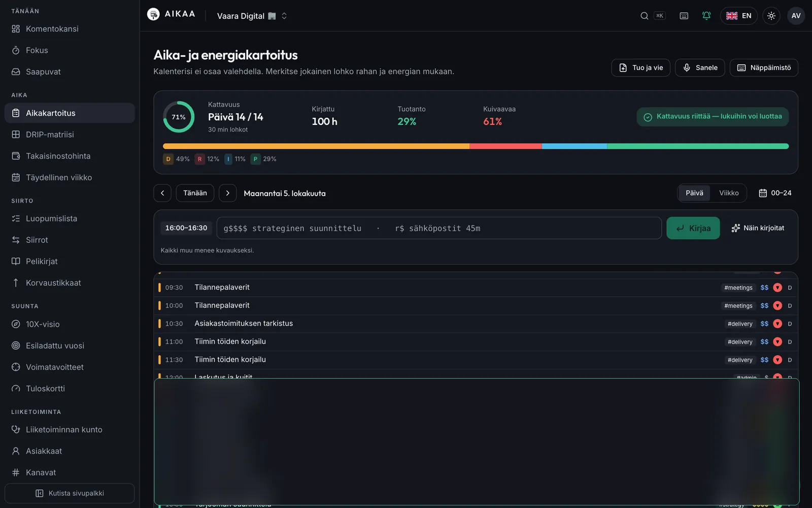Open the Näin kirjoitat help

click(758, 228)
